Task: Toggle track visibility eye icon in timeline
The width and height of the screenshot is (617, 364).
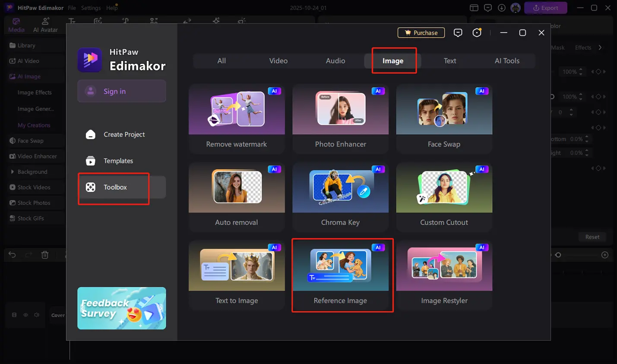Action: pyautogui.click(x=25, y=315)
